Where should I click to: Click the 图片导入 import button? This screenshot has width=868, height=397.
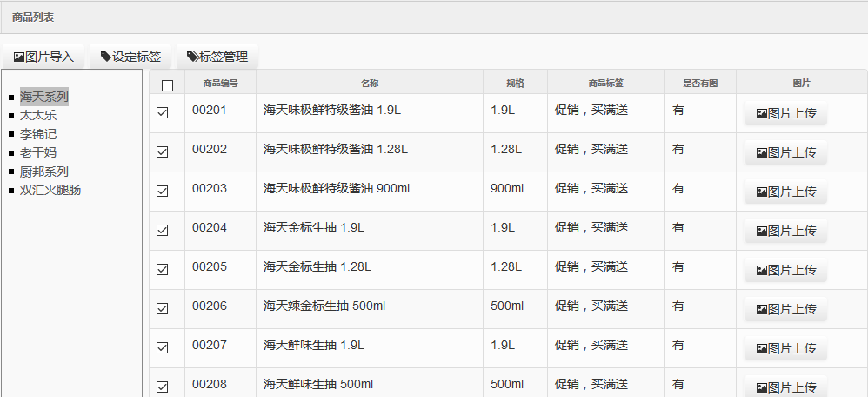43,57
